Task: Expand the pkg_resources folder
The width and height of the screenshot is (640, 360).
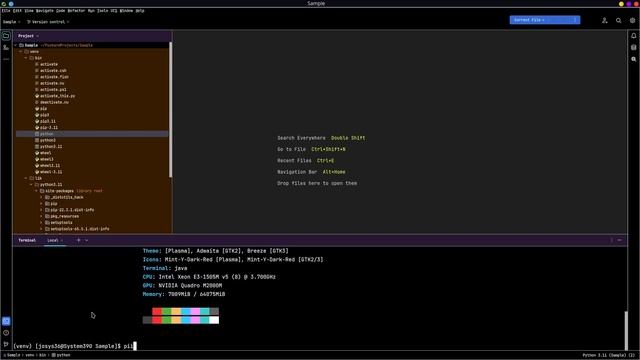Action: [41, 216]
